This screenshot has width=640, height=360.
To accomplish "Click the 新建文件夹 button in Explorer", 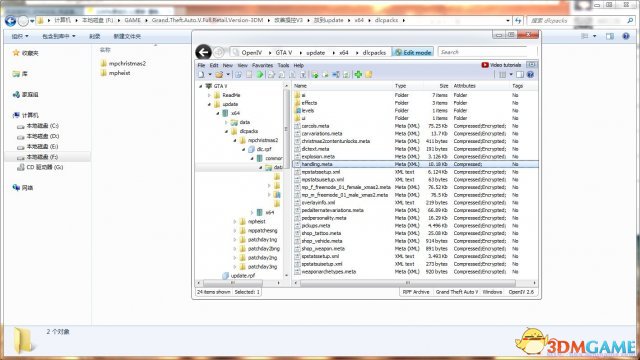I will [127, 36].
